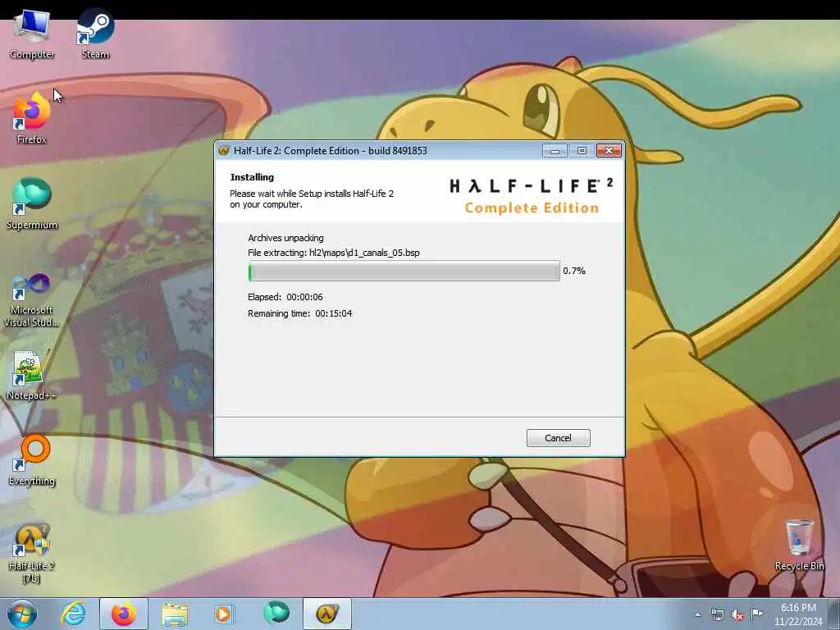
Task: Open Supermium from the taskbar
Action: (276, 614)
